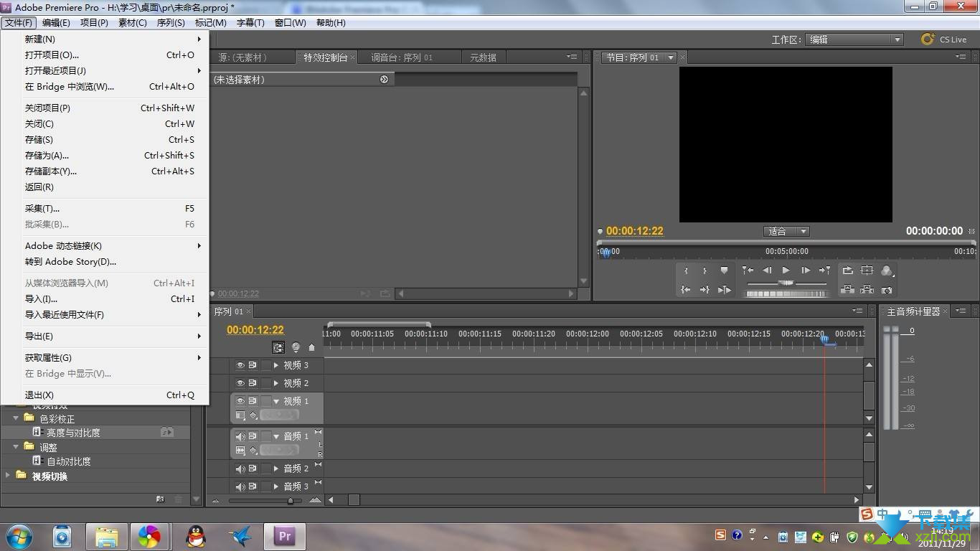Click the Lift icon in Program monitor
980x551 pixels.
point(848,290)
